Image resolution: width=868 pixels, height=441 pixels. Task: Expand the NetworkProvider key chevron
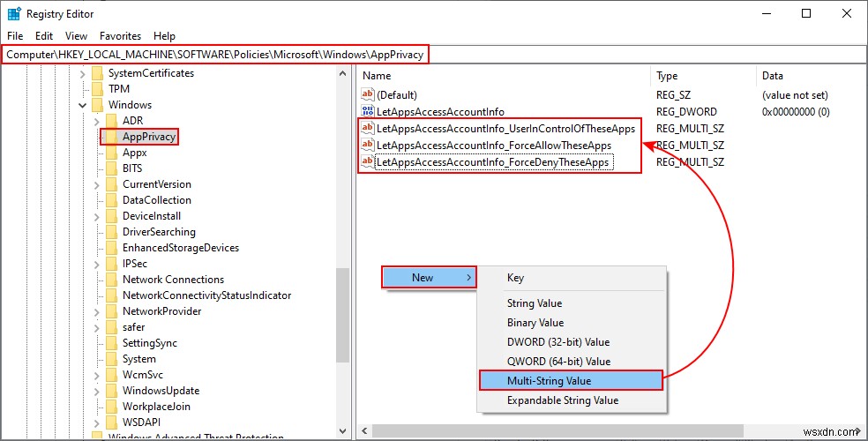[x=97, y=311]
